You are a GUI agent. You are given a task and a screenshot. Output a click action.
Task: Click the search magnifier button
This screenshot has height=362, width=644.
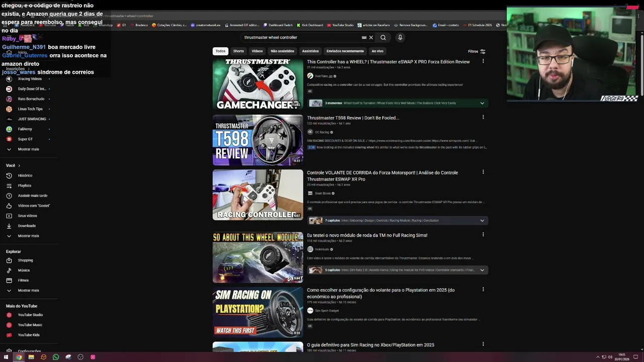click(x=383, y=37)
